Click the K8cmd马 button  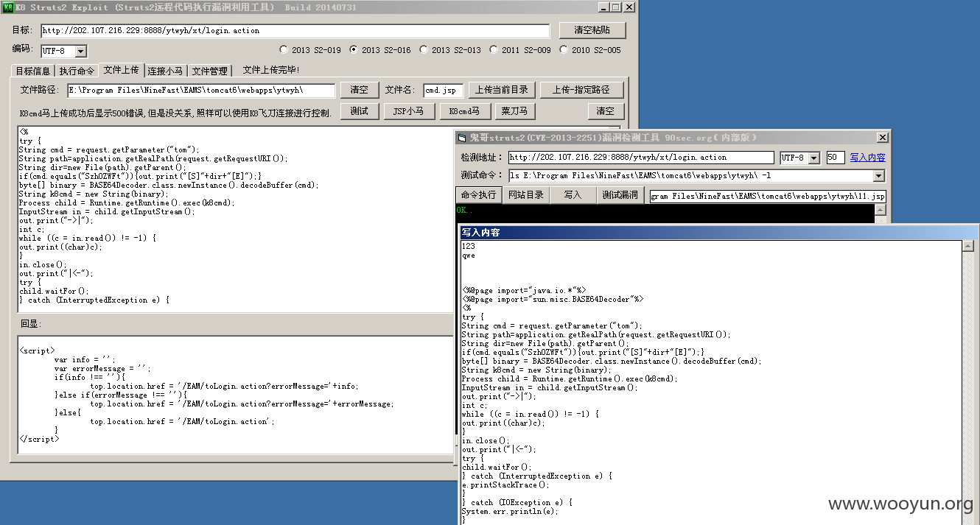click(464, 111)
